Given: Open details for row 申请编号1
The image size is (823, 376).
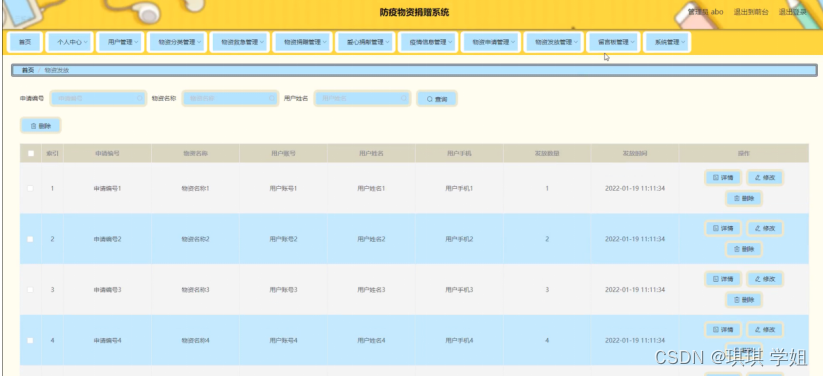Looking at the screenshot, I should tap(723, 177).
